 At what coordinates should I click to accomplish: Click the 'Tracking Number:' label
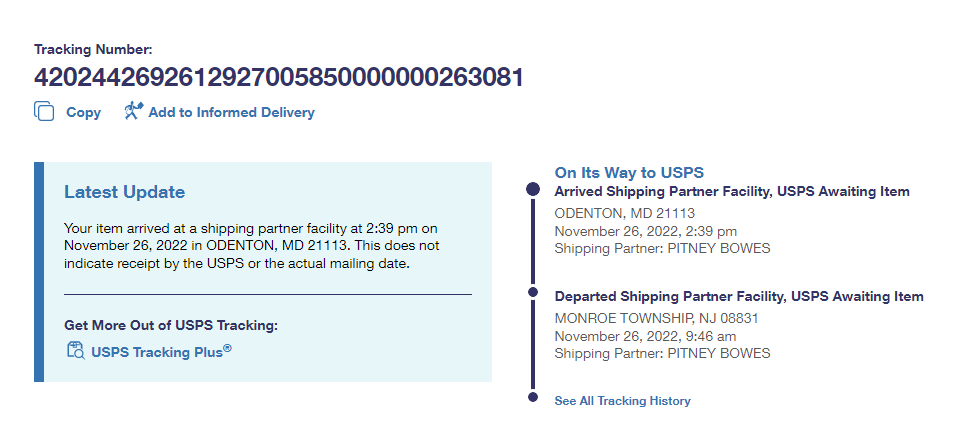click(93, 49)
